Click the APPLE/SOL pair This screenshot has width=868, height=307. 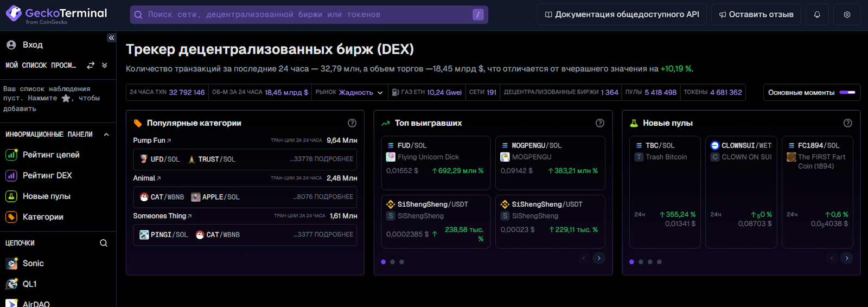tap(215, 197)
